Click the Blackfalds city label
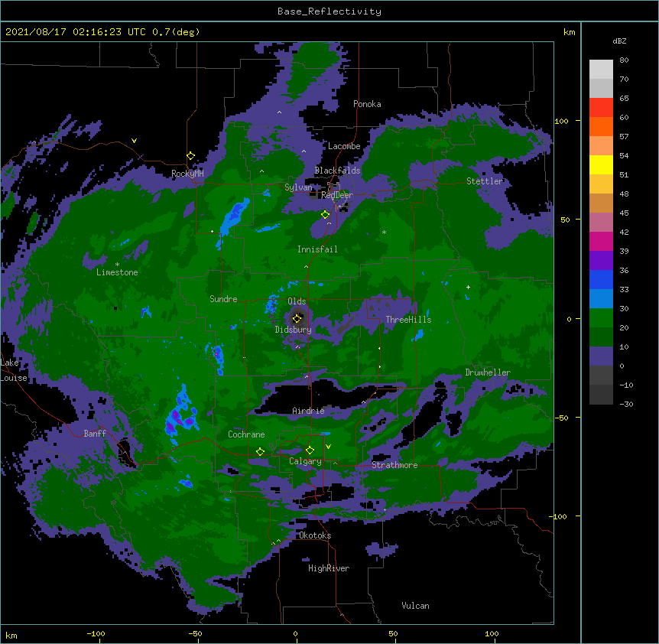The image size is (659, 644). click(x=337, y=171)
